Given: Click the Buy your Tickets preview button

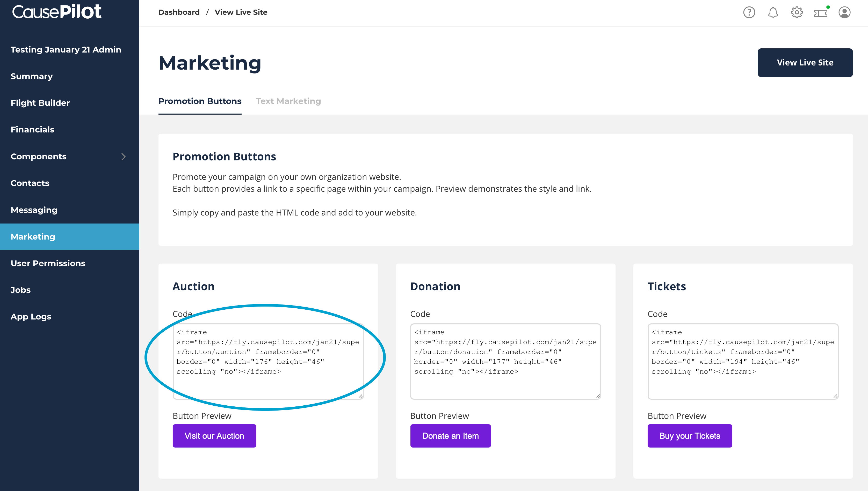Looking at the screenshot, I should point(690,436).
